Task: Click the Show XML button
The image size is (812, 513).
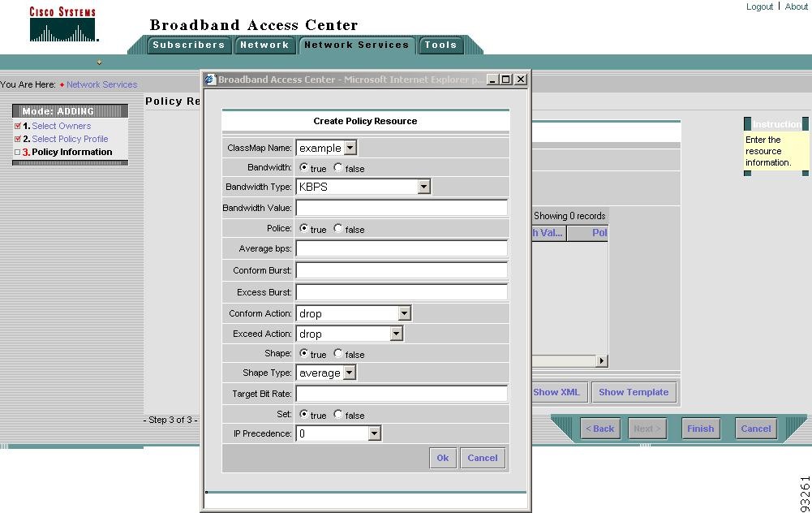Action: 559,392
